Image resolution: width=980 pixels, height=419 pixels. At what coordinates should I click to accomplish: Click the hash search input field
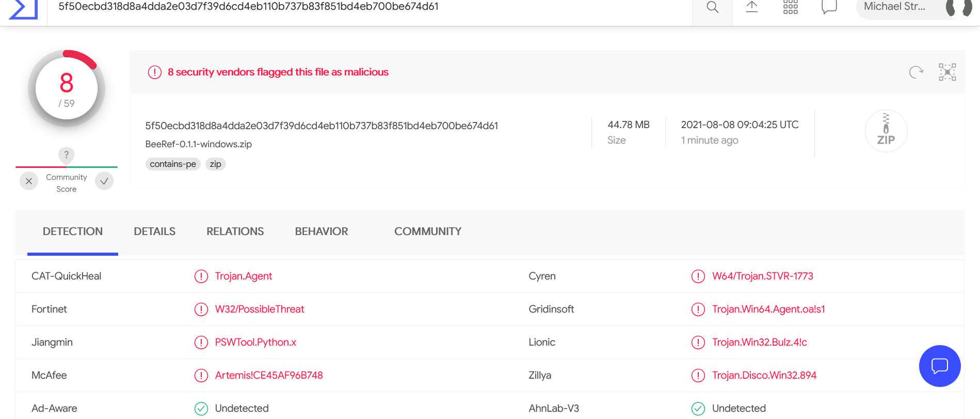coord(361,7)
